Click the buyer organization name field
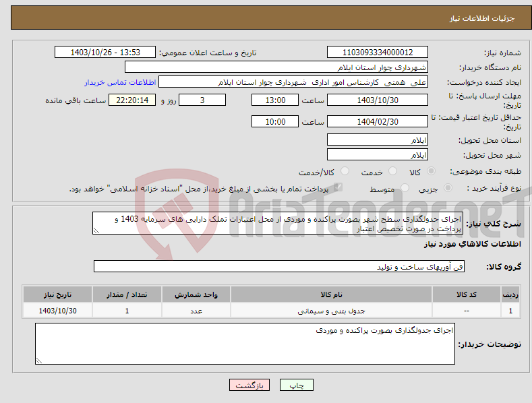Viewport: 532px width, 403px height. 276,67
